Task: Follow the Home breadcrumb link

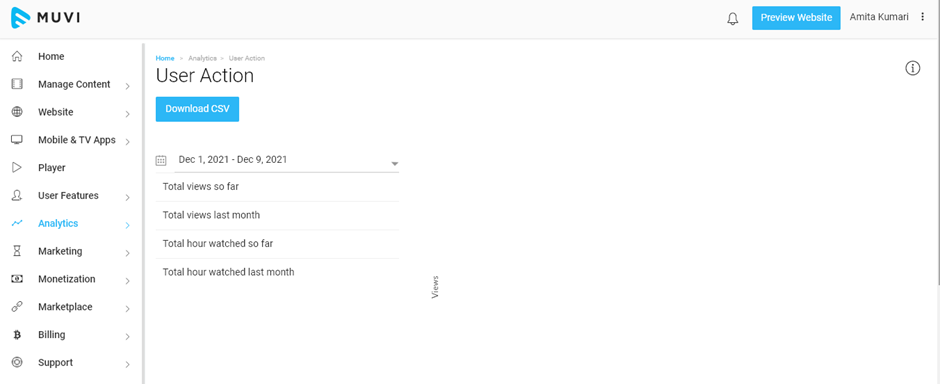Action: [x=165, y=58]
